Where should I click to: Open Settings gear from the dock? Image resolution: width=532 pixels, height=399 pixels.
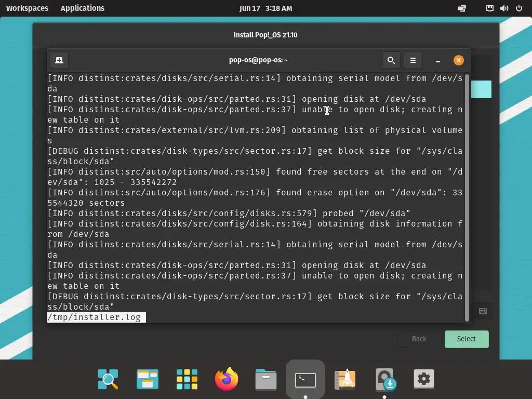(424, 379)
